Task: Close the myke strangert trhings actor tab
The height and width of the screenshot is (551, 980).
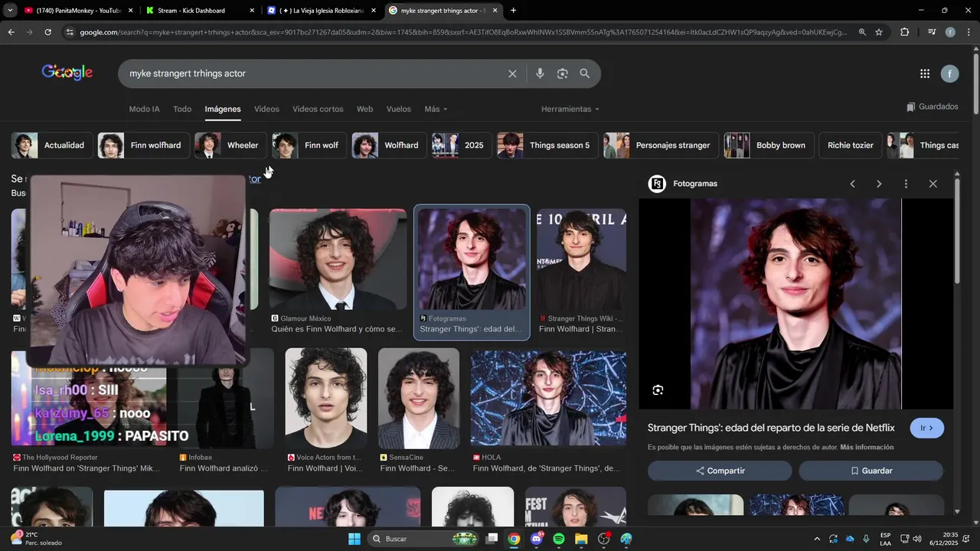Action: coord(495,11)
